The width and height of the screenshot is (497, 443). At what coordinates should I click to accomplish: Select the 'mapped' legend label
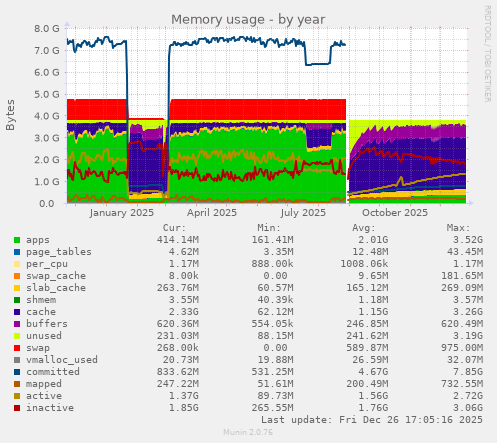click(x=44, y=384)
